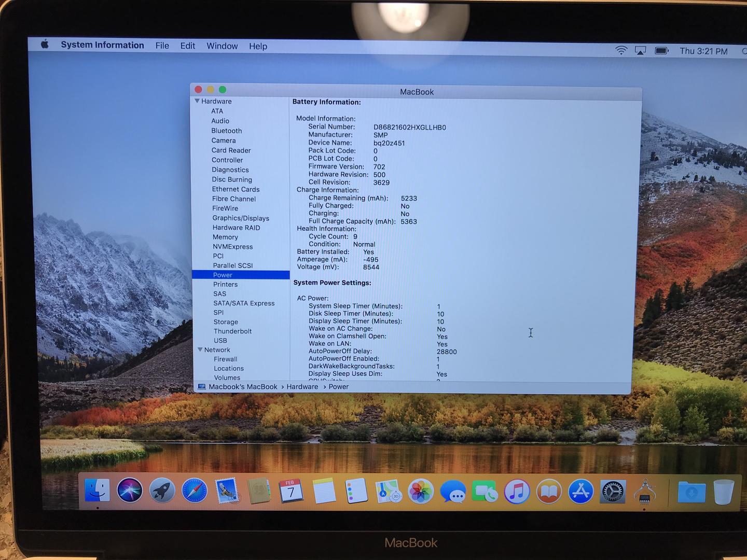Open Mail stamp icon in dock
Image resolution: width=747 pixels, height=560 pixels.
(227, 490)
